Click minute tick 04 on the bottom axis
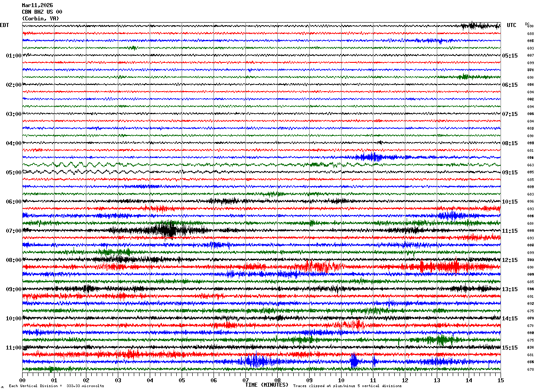 pos(150,380)
